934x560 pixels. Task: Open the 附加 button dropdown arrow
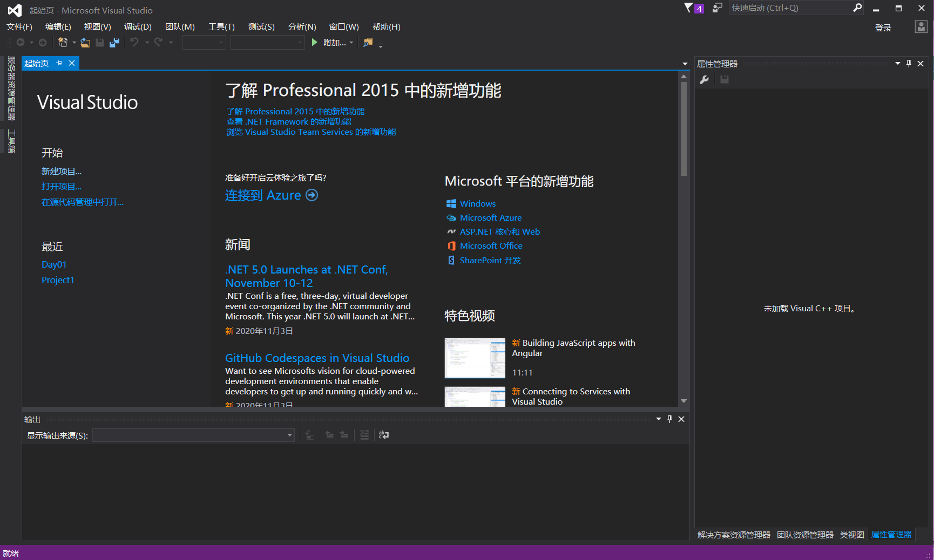tap(351, 43)
